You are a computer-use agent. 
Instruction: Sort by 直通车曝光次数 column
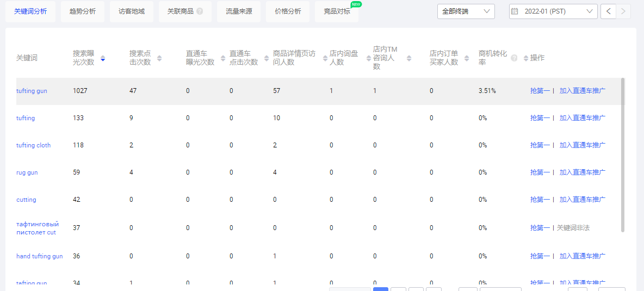(223, 58)
